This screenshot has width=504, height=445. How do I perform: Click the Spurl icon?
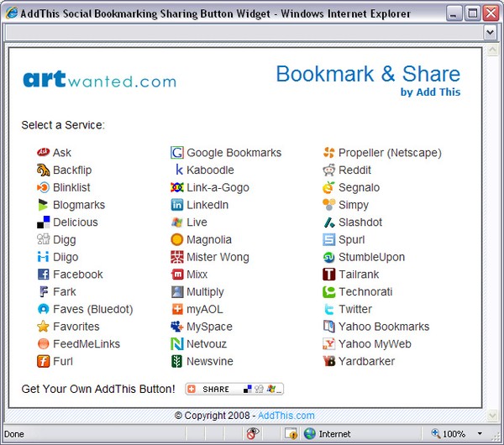[x=328, y=239]
